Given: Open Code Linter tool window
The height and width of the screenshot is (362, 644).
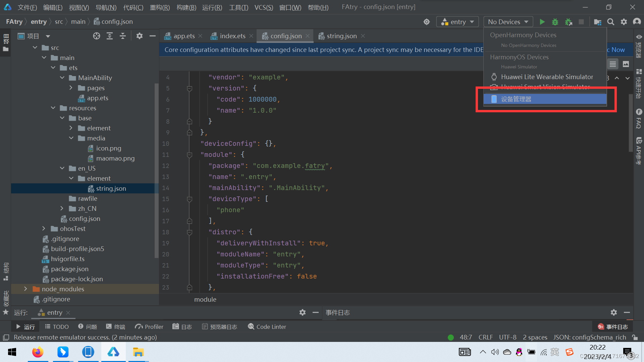Looking at the screenshot, I should (x=267, y=326).
